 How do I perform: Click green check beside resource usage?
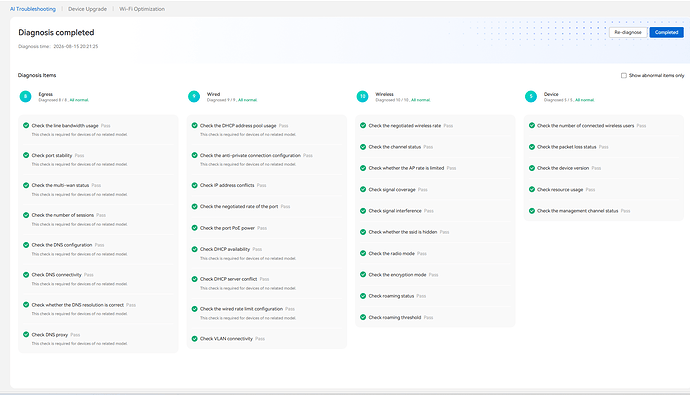pyautogui.click(x=532, y=190)
